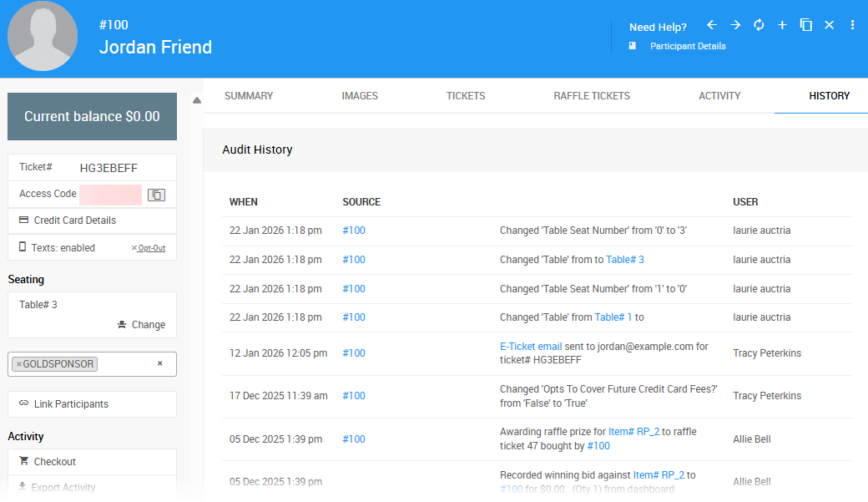Click the Participant Details help link
Viewport: 868px width, 502px height.
pos(687,47)
